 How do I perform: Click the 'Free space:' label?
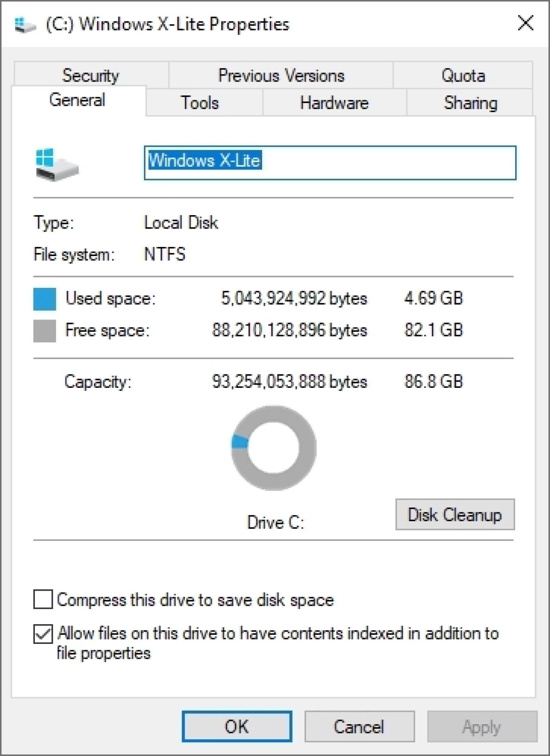107,330
